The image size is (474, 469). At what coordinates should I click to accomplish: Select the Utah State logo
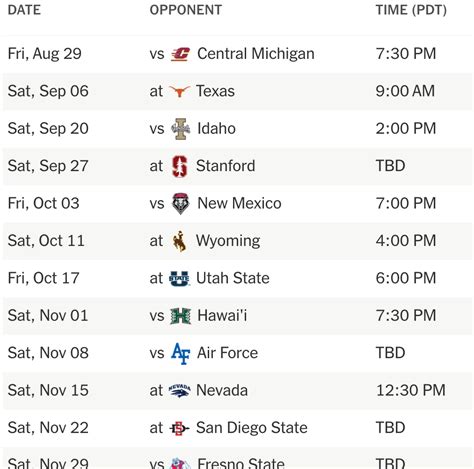coord(180,278)
